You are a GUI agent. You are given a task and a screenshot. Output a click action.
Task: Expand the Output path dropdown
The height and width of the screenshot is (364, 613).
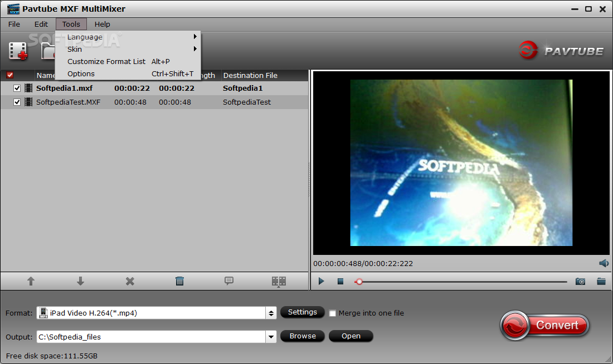click(271, 337)
